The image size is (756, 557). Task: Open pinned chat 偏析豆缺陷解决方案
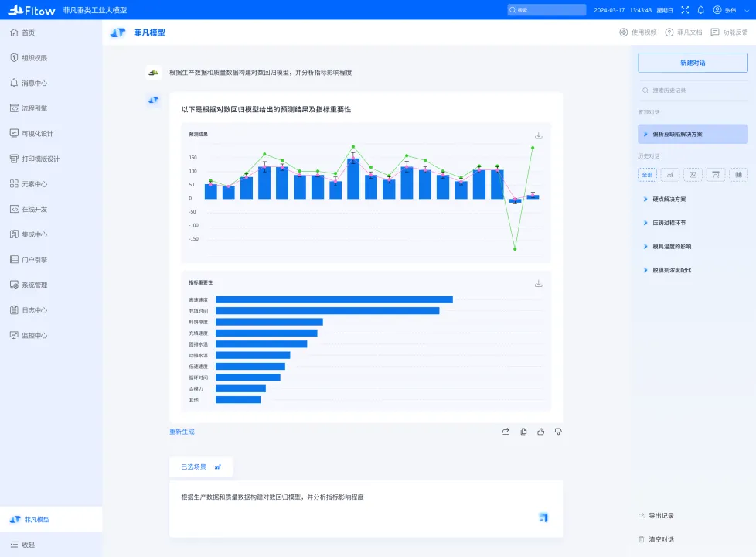point(693,134)
